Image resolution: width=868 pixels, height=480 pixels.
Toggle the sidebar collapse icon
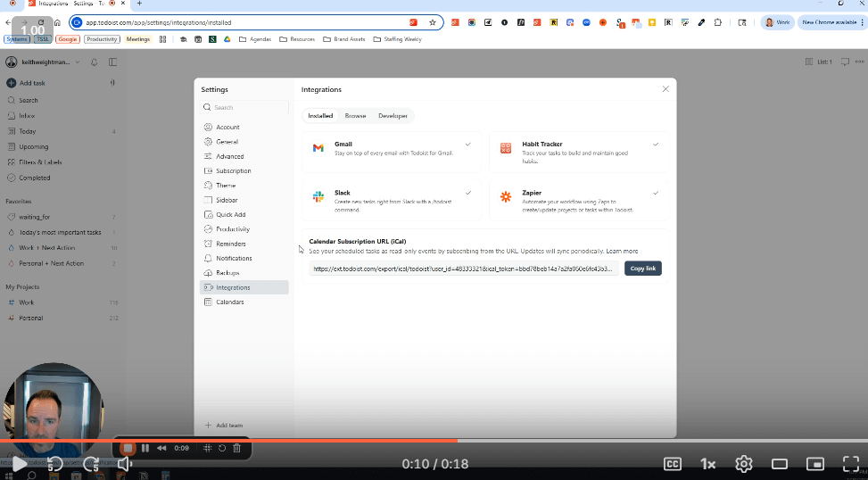coord(113,62)
